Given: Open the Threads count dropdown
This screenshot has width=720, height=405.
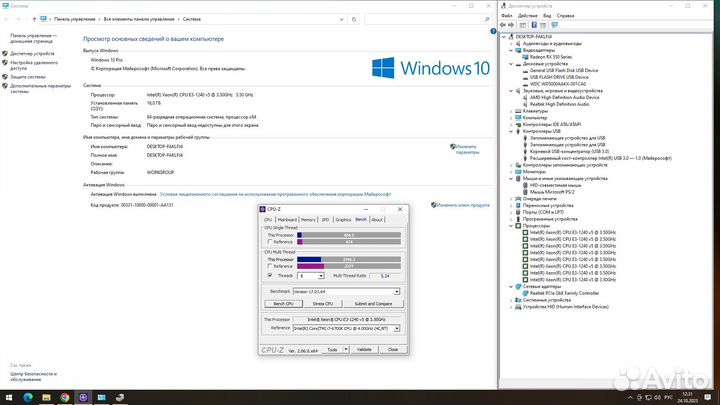Looking at the screenshot, I should point(321,276).
